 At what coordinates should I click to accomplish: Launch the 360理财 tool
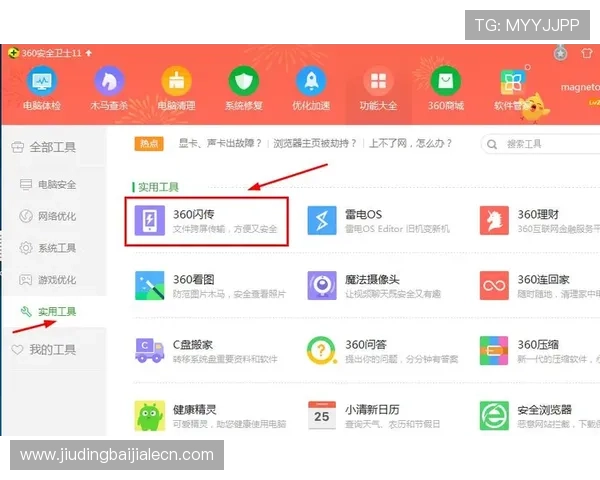[540, 221]
